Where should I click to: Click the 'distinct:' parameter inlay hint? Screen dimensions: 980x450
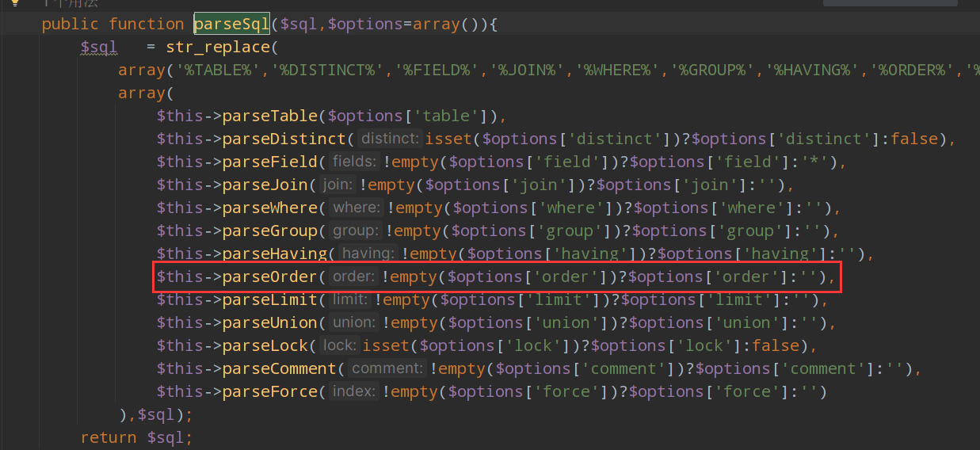click(x=390, y=139)
